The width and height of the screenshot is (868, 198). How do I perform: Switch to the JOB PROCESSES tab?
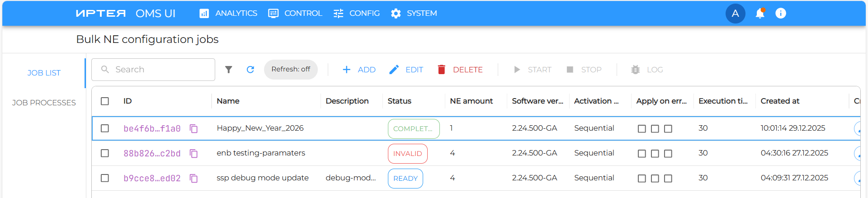(x=44, y=103)
